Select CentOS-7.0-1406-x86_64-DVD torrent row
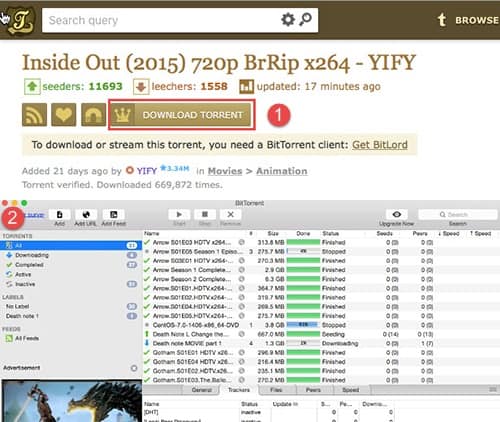The height and width of the screenshot is (422, 500). [322, 325]
